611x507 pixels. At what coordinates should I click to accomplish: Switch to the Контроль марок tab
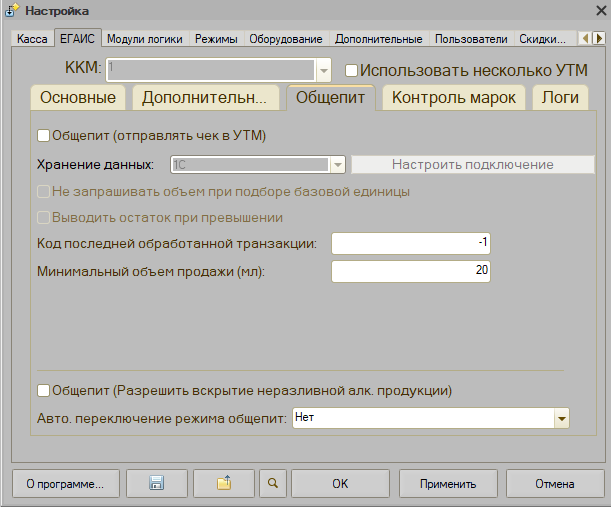click(453, 98)
